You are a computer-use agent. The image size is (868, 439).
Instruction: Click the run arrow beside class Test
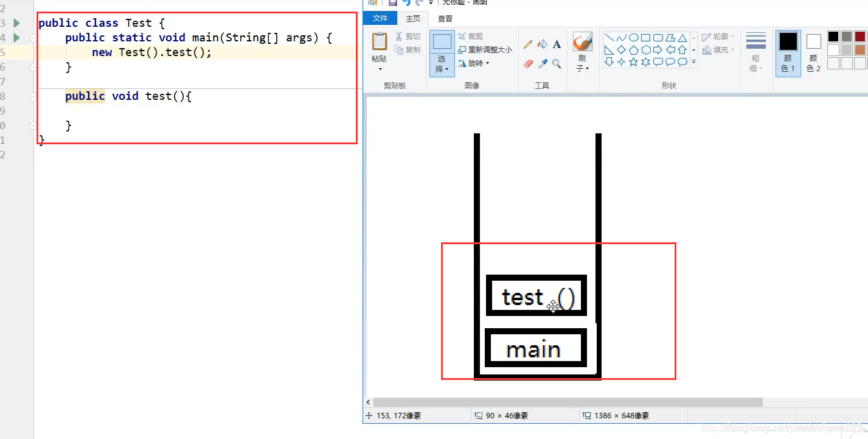[17, 23]
